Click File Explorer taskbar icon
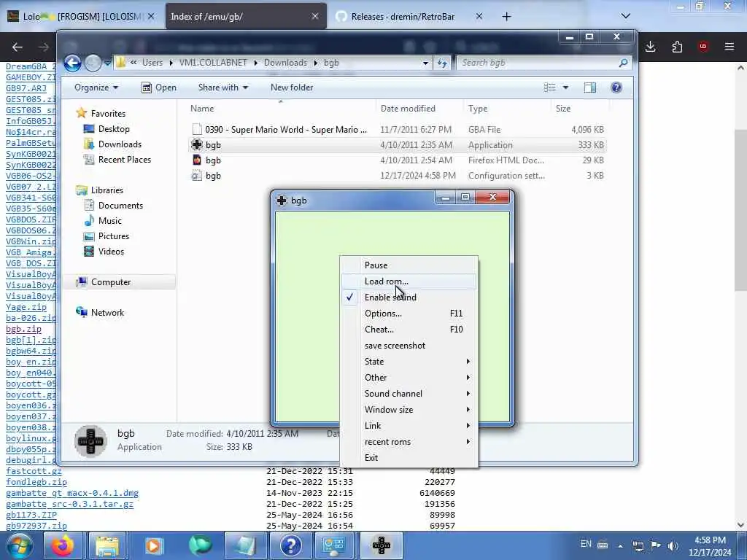747x560 pixels. point(108,545)
